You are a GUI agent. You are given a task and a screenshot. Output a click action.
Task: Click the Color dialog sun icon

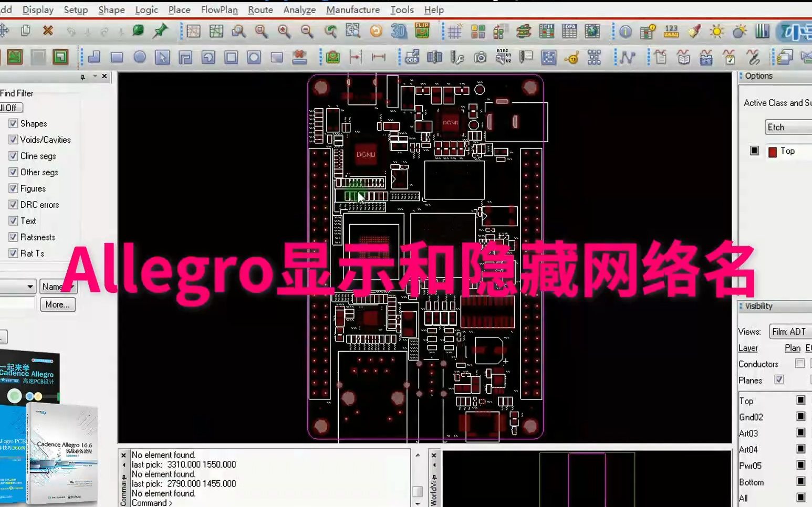[716, 31]
